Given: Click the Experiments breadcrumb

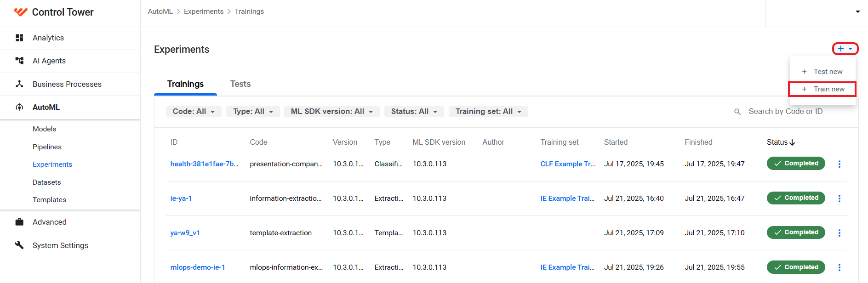Looking at the screenshot, I should tap(204, 11).
